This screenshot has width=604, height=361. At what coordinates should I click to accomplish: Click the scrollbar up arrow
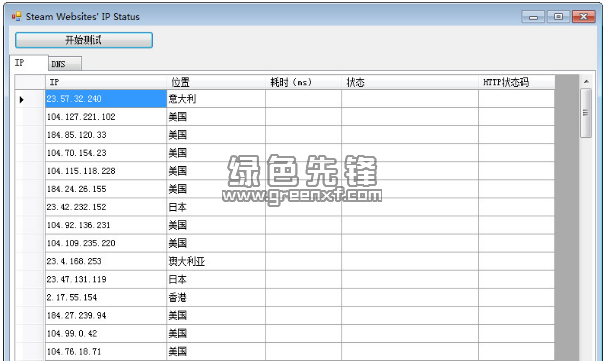pyautogui.click(x=586, y=81)
